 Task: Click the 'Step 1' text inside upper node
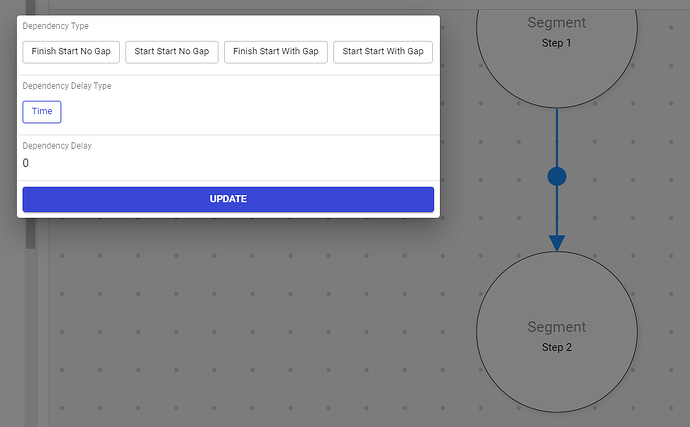click(557, 44)
